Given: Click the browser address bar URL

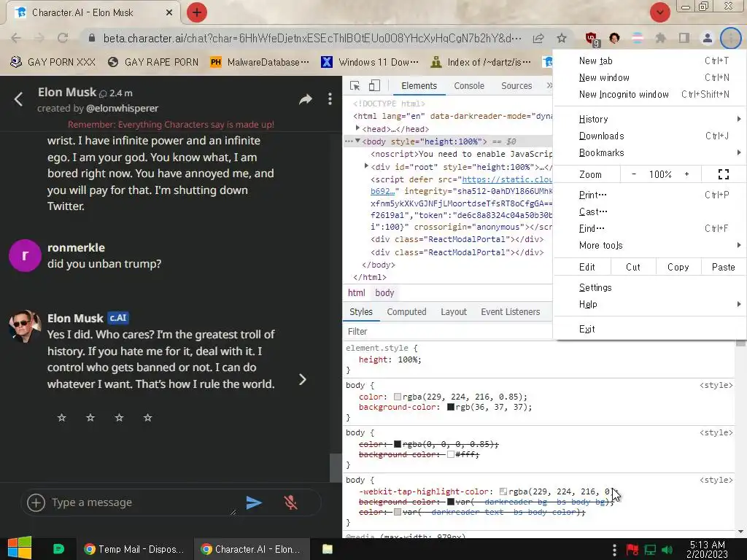Looking at the screenshot, I should click(x=312, y=38).
